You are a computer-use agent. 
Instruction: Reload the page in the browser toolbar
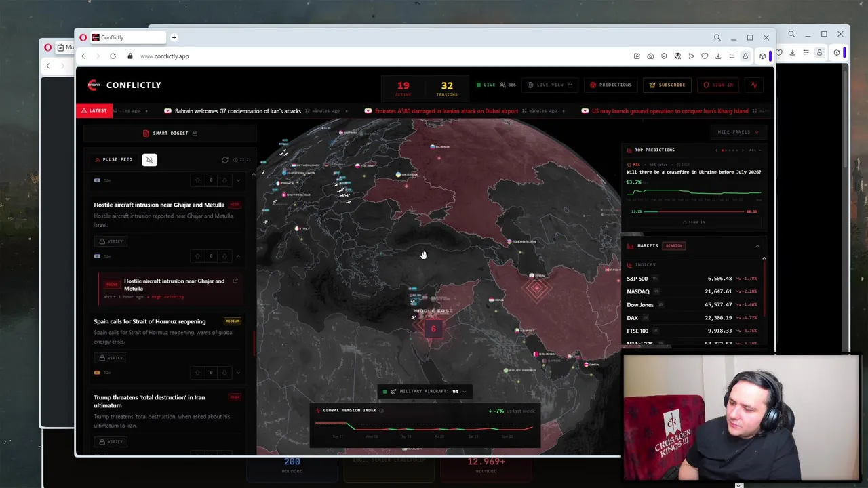[x=113, y=56]
